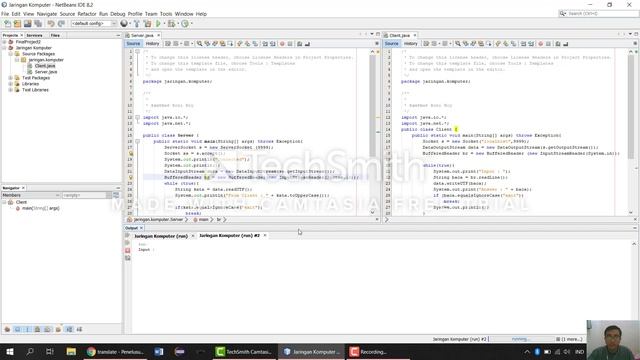The width and height of the screenshot is (640, 360).
Task: Open the Run menu
Action: pos(103,14)
